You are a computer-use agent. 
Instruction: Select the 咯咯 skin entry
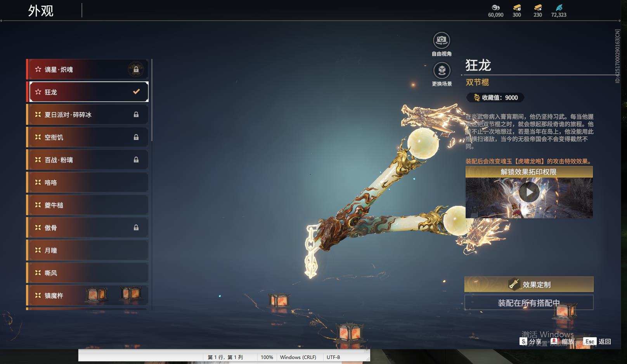[87, 183]
